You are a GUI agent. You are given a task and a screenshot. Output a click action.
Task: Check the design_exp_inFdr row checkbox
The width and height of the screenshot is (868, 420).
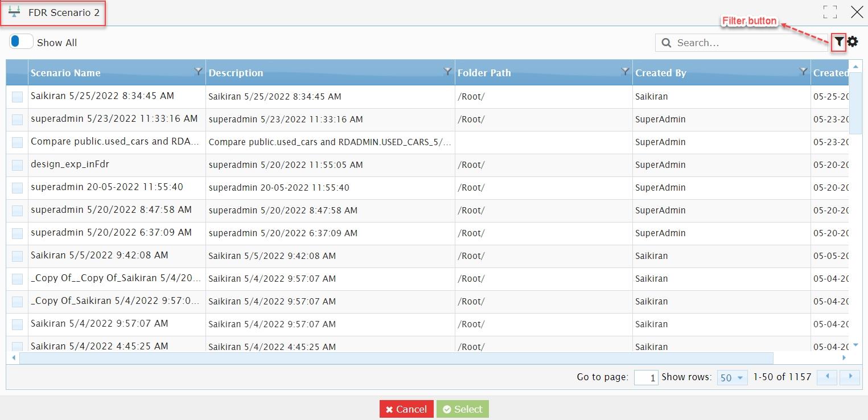coord(17,165)
